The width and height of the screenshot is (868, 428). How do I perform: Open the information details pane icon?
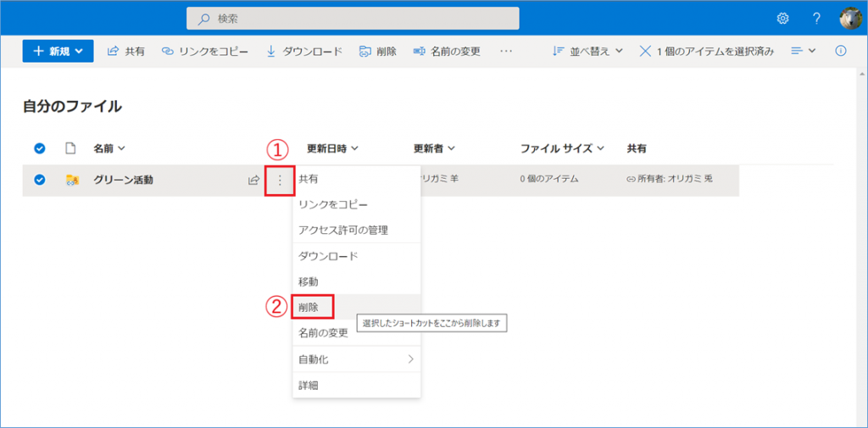click(840, 51)
